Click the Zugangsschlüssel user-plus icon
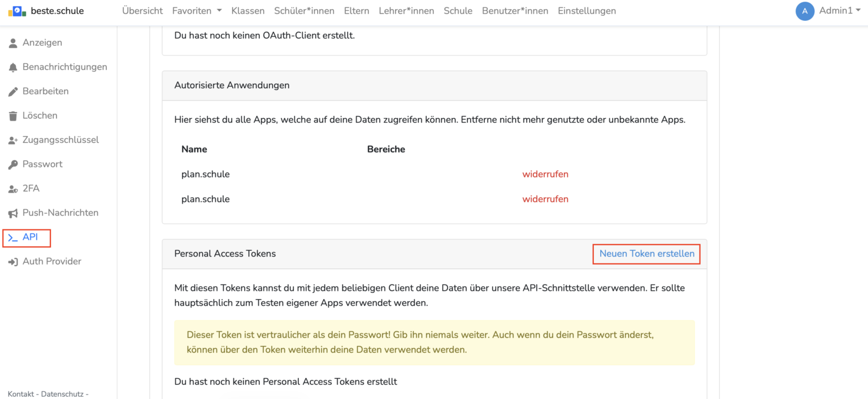 13,140
